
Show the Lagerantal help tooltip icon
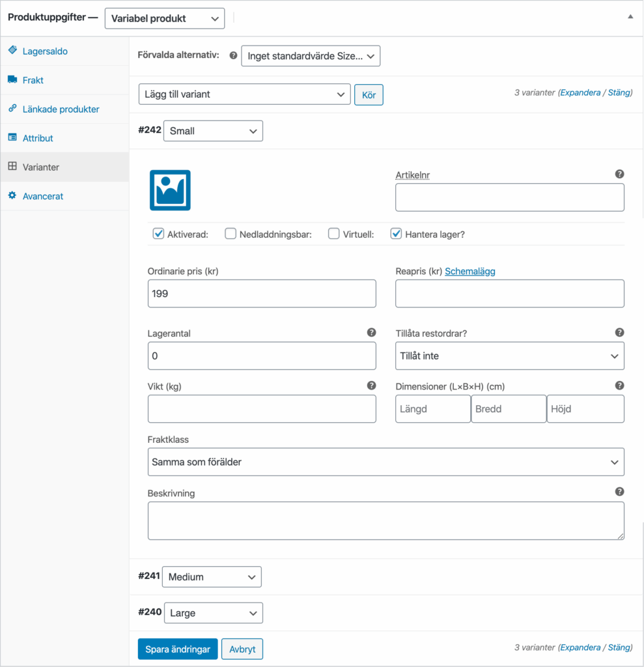[372, 332]
